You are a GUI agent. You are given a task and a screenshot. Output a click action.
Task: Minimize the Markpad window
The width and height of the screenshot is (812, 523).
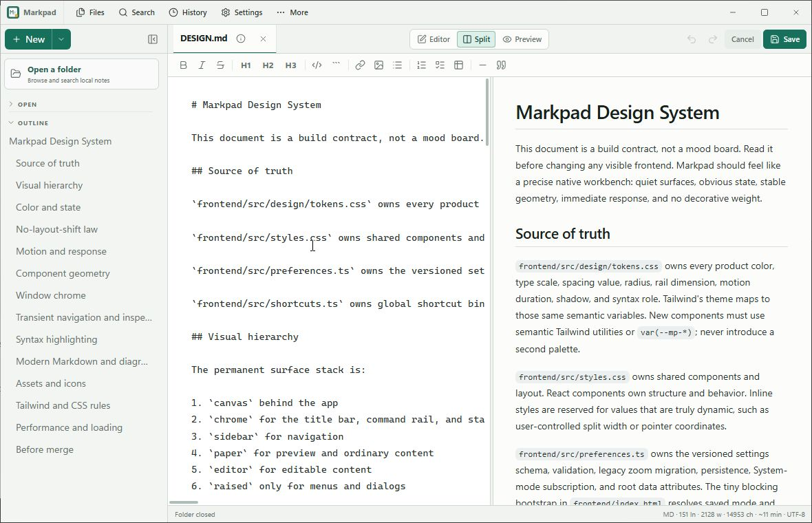(733, 12)
